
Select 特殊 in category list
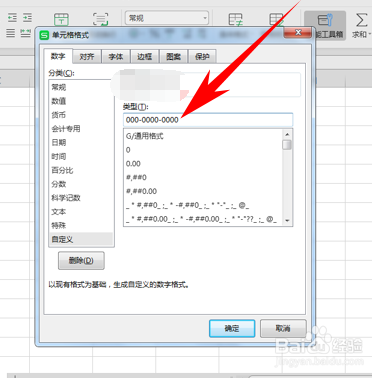click(81, 226)
